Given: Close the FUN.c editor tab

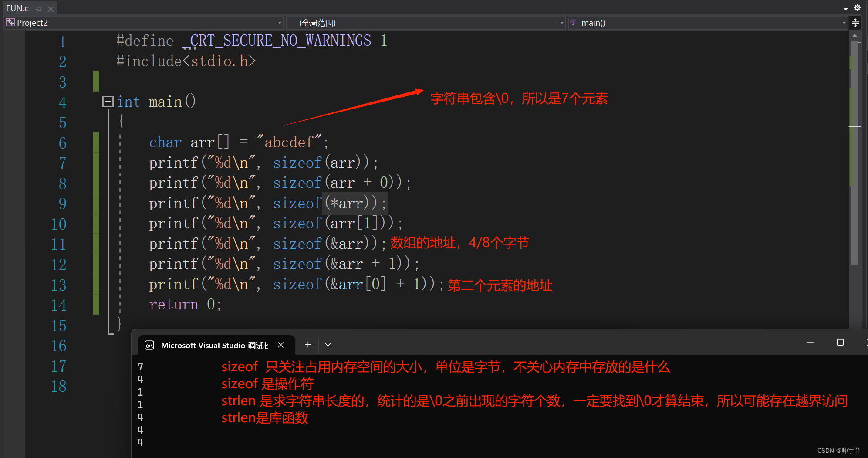Looking at the screenshot, I should click(51, 9).
